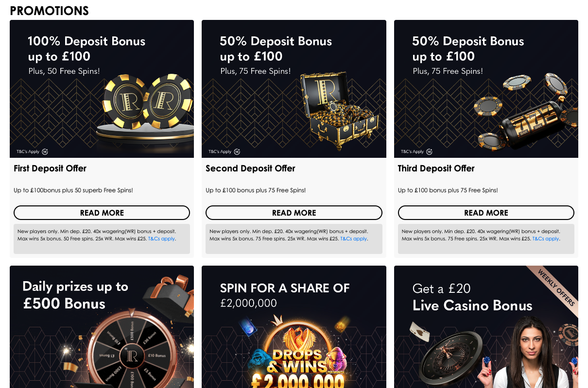588x388 pixels.
Task: Open Read More for Third Deposit Offer
Action: [x=486, y=213]
